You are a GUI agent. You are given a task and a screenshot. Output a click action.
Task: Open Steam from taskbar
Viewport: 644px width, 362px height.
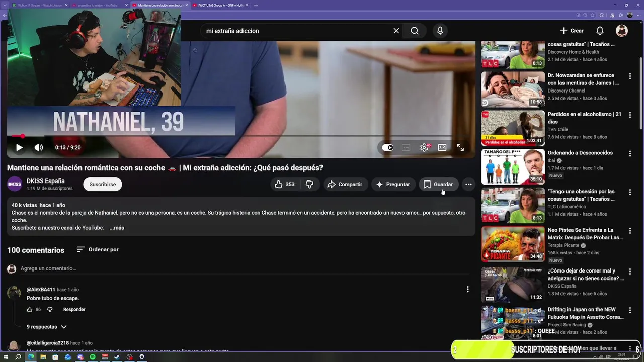coord(117,357)
